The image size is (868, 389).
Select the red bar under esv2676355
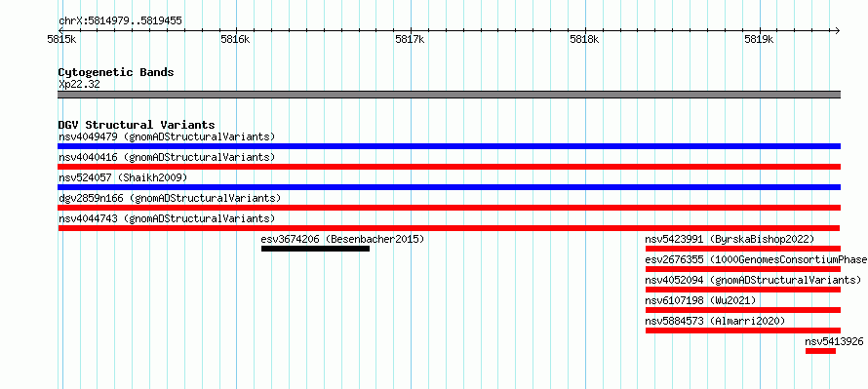coord(743,269)
